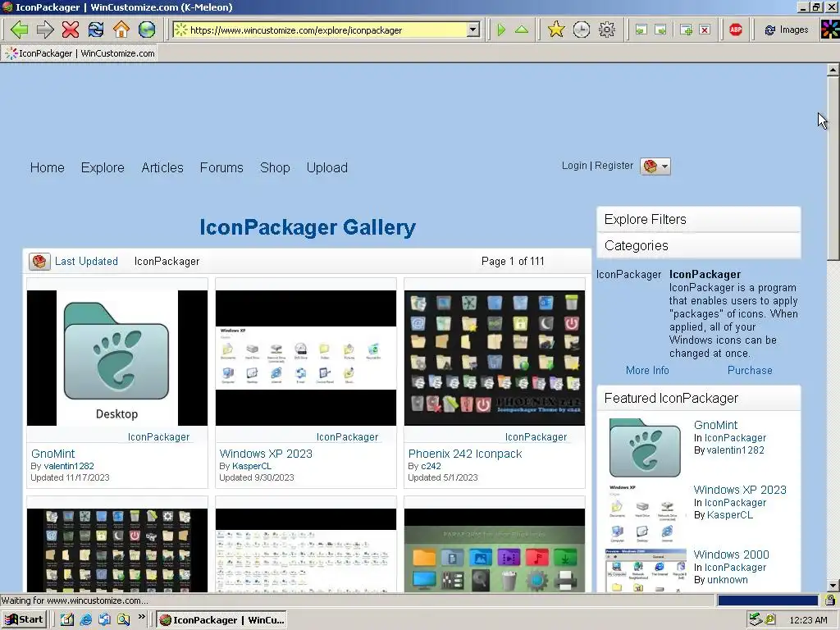Screen dimensions: 840x630
Task: Click the More Info link
Action: point(647,370)
